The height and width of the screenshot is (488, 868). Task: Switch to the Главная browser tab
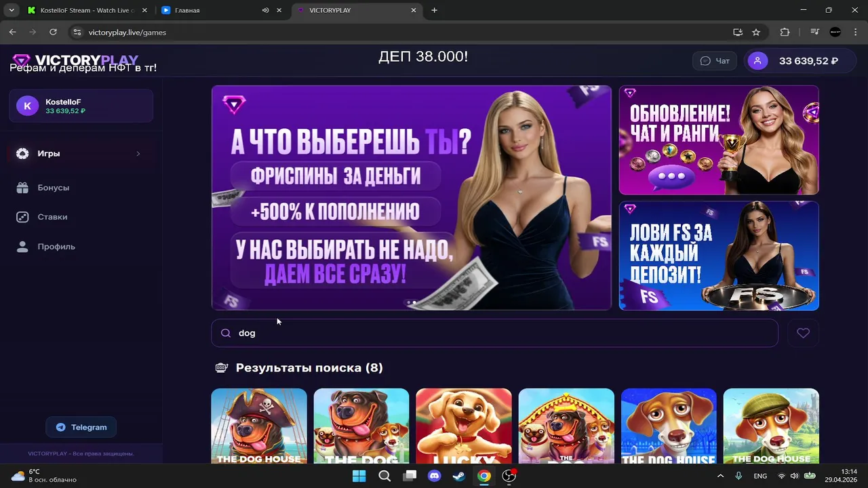tap(210, 10)
